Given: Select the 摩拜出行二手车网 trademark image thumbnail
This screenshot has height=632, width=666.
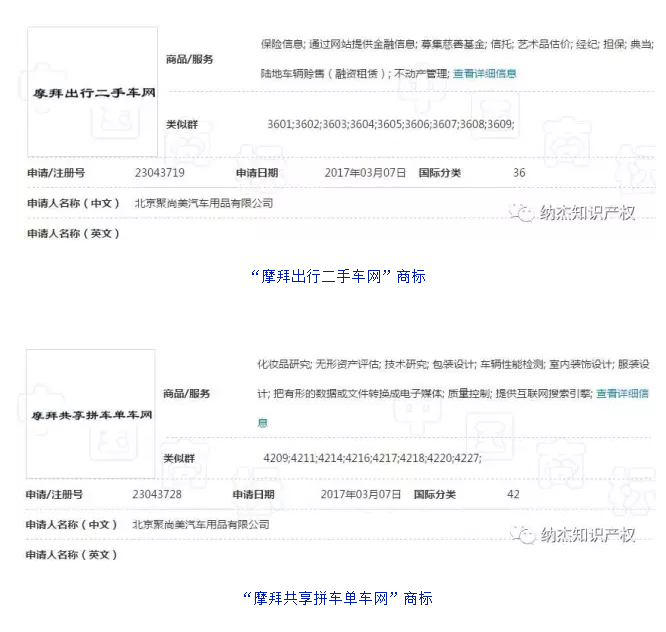Looking at the screenshot, I should pos(93,92).
